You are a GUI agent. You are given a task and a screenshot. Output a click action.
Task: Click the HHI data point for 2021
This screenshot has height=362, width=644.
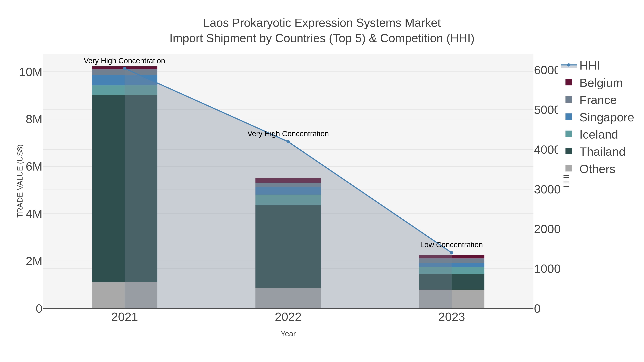pos(125,68)
